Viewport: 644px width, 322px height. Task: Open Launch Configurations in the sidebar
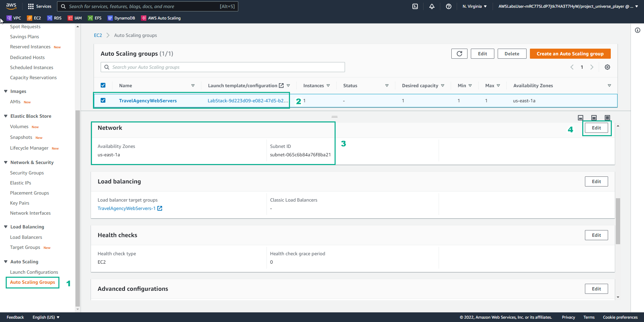[34, 272]
